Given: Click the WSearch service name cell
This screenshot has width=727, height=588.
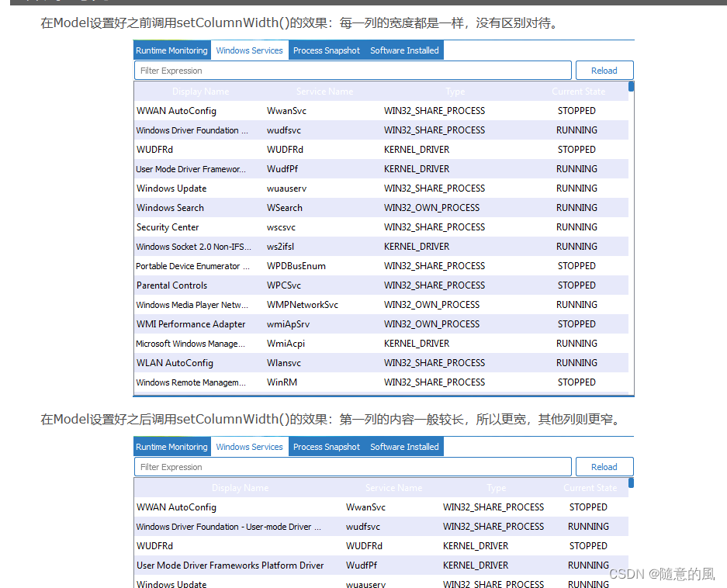Looking at the screenshot, I should pos(284,208).
